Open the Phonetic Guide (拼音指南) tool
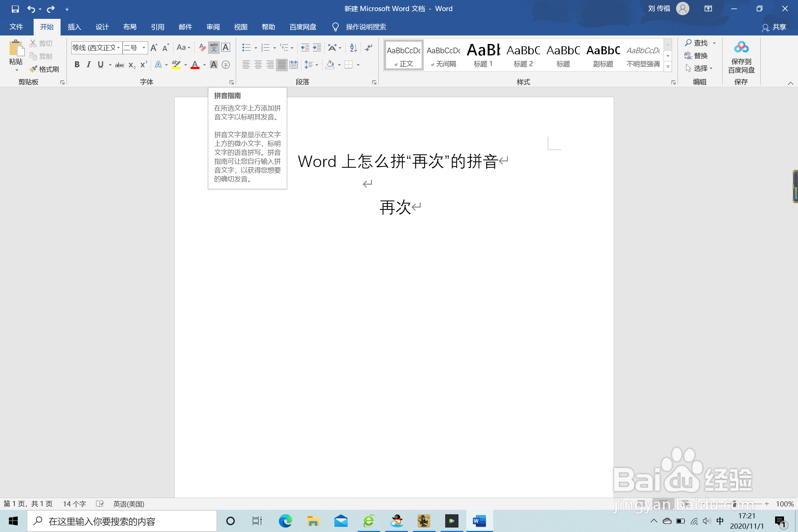The image size is (798, 532). click(x=214, y=48)
